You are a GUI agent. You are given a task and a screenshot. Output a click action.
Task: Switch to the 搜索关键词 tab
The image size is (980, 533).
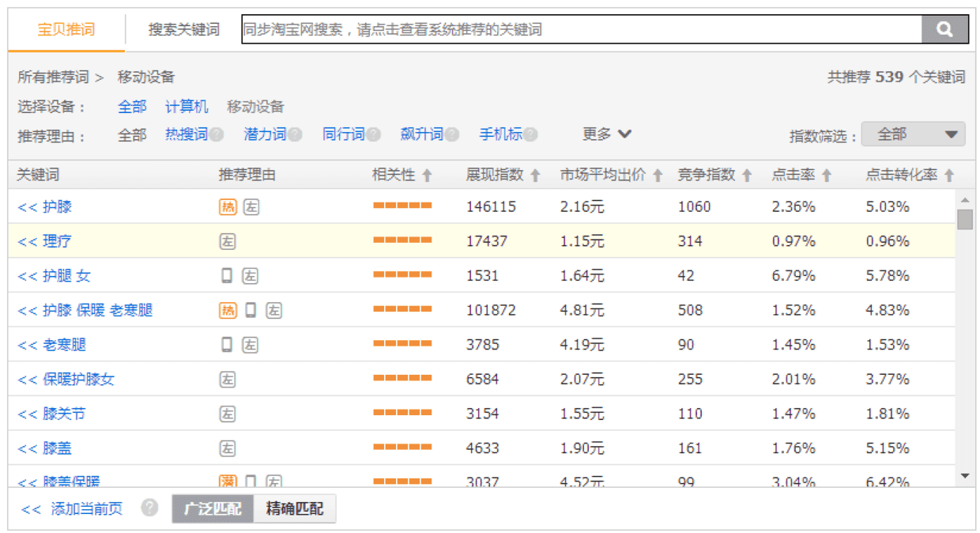183,30
